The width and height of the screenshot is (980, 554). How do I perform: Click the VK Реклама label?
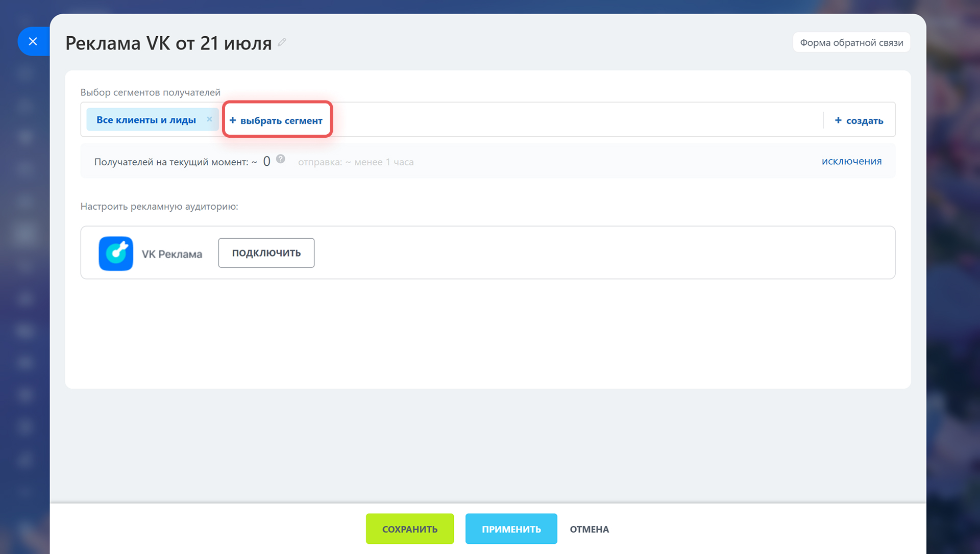[x=172, y=254]
